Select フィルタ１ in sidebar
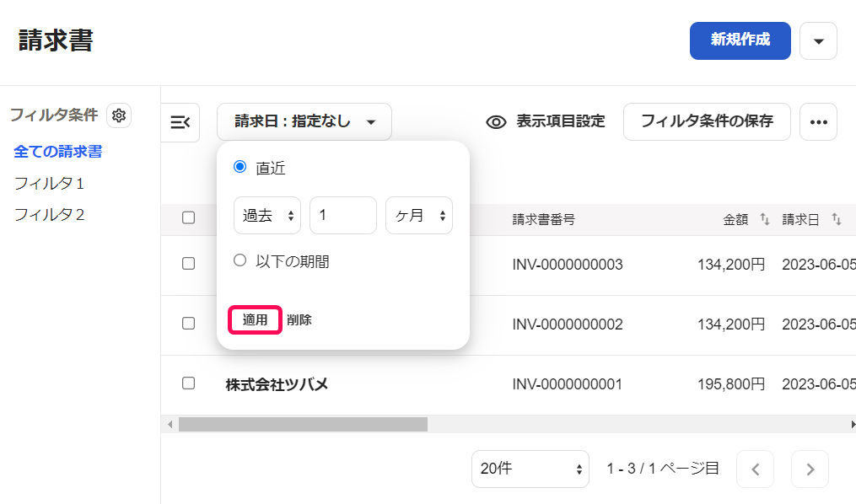Screen dimensions: 856x504 tap(49, 183)
